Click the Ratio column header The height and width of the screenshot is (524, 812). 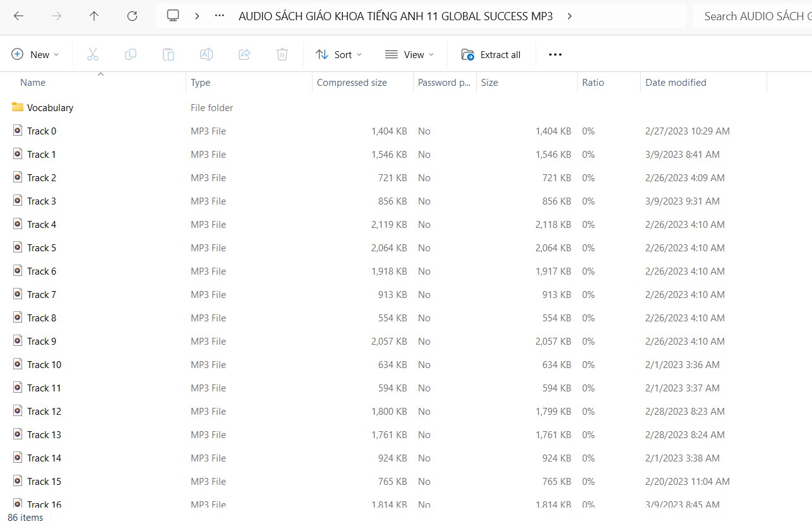[x=594, y=82]
